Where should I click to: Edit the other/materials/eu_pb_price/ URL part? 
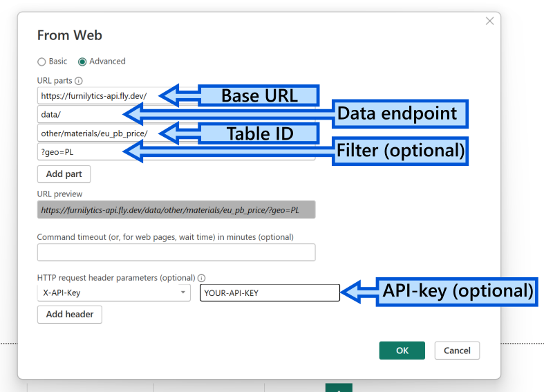click(x=176, y=133)
